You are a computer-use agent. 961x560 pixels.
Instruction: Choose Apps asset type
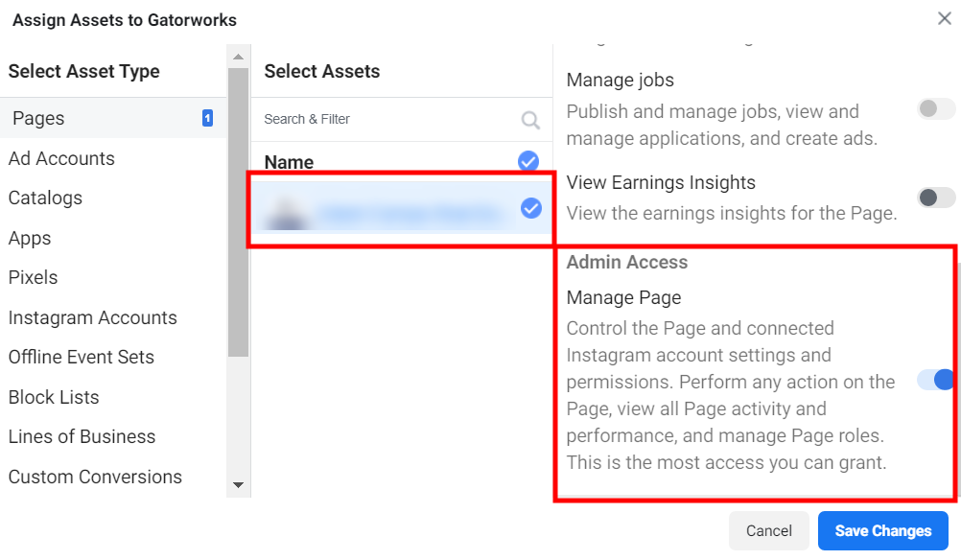(30, 239)
